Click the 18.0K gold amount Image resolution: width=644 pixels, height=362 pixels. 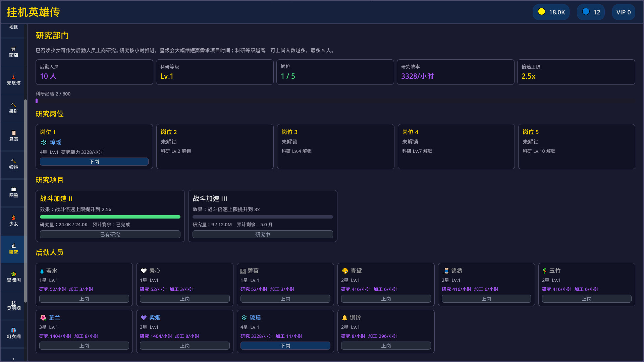557,12
